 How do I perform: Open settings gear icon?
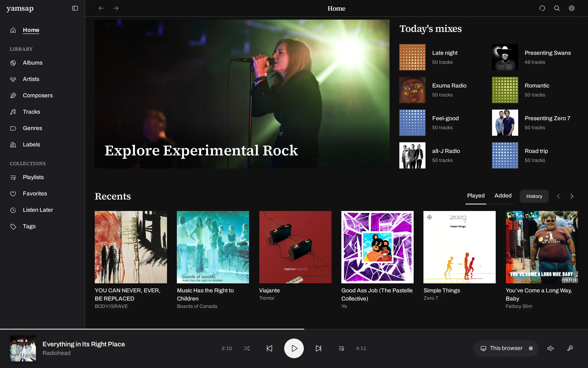click(571, 8)
